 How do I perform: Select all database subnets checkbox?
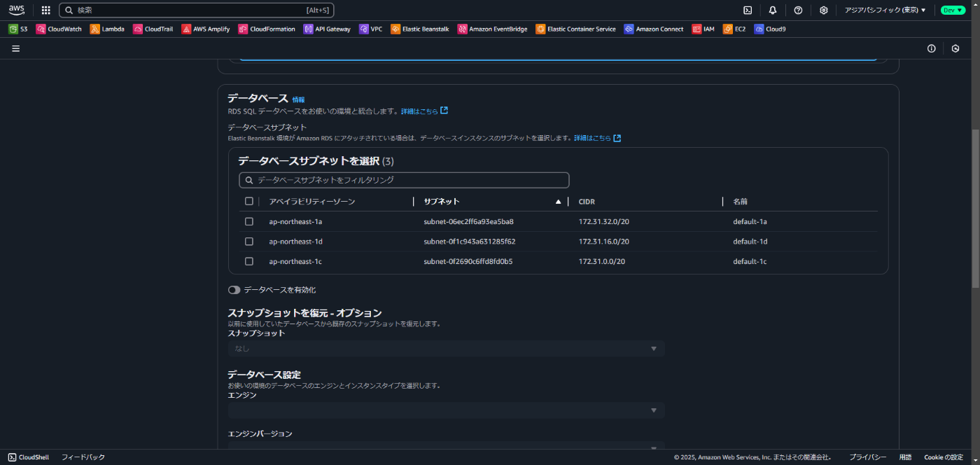[x=249, y=201]
